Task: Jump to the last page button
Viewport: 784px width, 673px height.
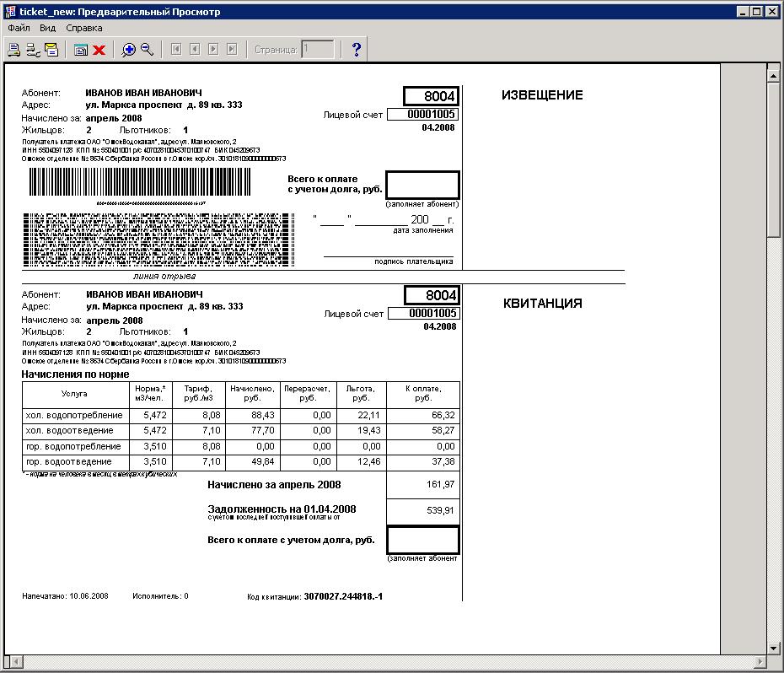Action: pos(232,50)
